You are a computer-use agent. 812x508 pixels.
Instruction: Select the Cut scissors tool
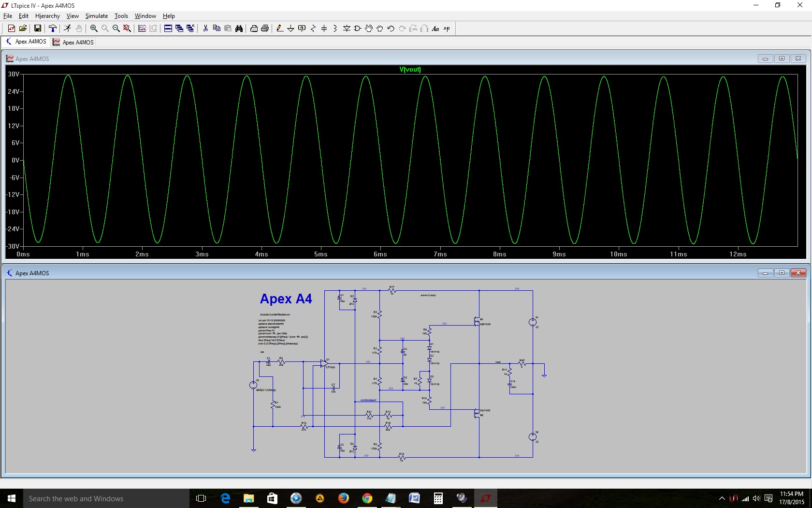(x=205, y=29)
